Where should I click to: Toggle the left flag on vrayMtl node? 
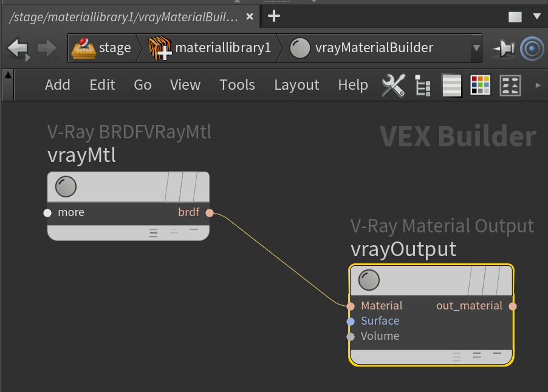174,187
